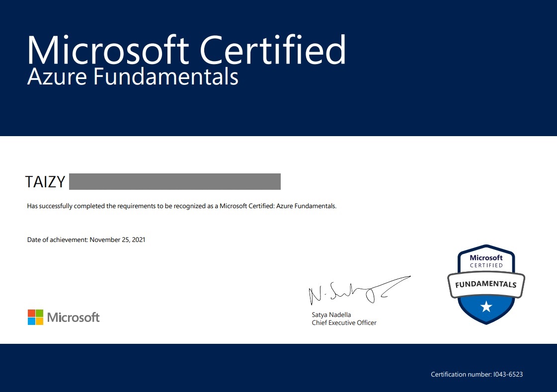Select the 'Azure Fundamentals' subtitle
Image resolution: width=557 pixels, height=392 pixels.
(133, 77)
